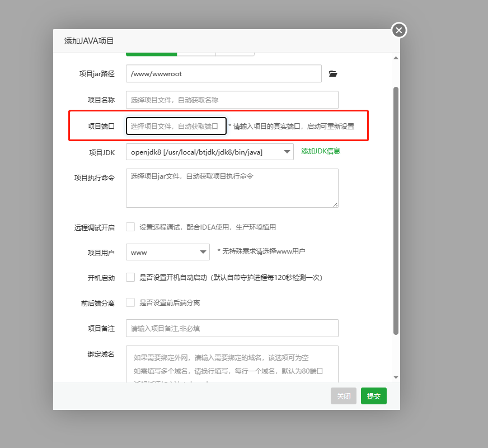Click the green 提交 button

coord(373,396)
